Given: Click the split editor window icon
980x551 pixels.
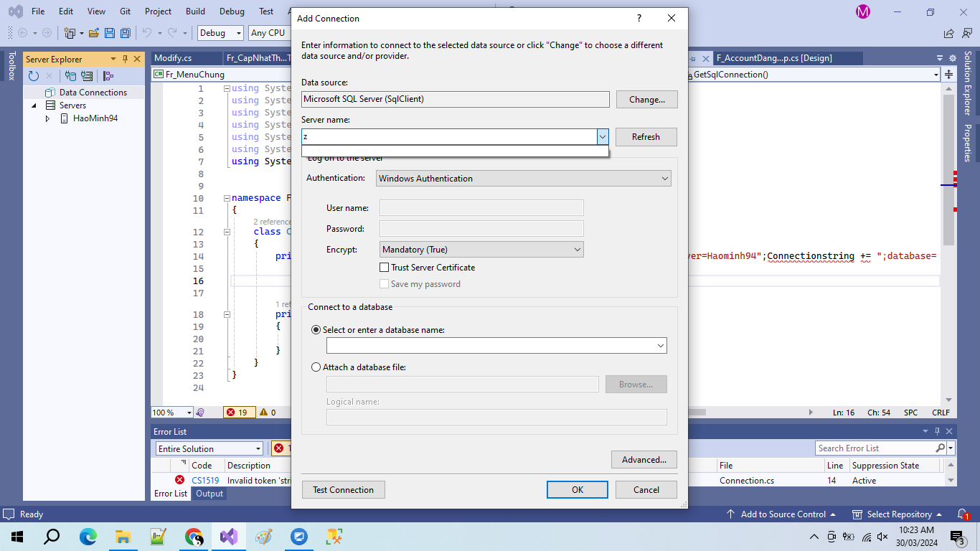Looking at the screenshot, I should 948,75.
